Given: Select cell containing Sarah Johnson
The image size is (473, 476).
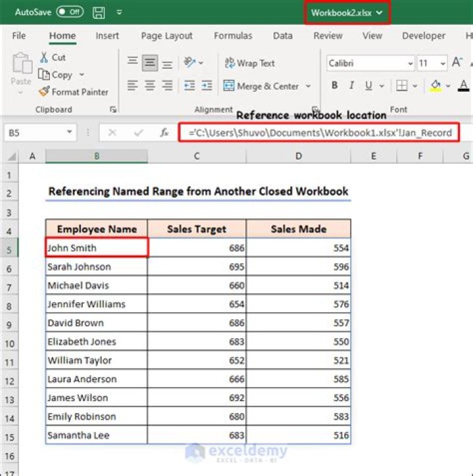Looking at the screenshot, I should [97, 267].
